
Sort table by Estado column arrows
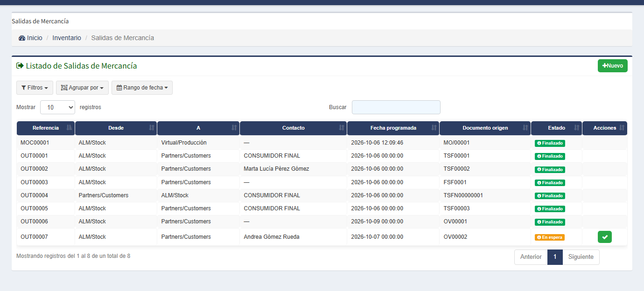coord(577,128)
